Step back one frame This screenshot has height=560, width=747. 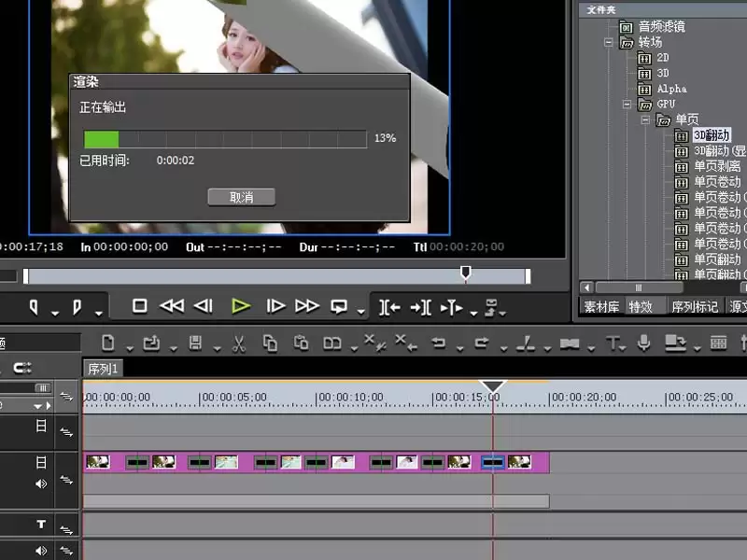click(x=204, y=306)
